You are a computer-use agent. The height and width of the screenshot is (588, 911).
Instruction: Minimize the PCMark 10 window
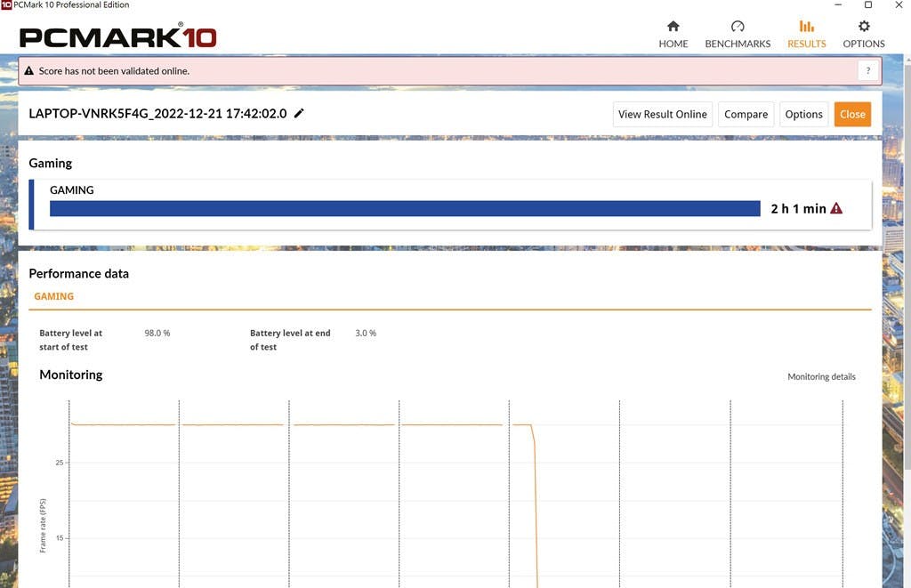tap(838, 4)
